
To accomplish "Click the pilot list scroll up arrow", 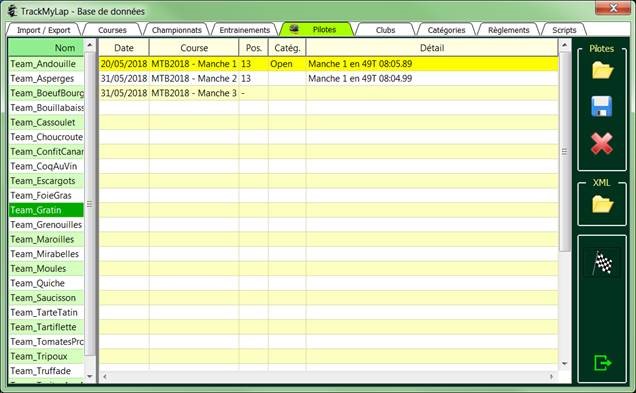I will tap(90, 44).
